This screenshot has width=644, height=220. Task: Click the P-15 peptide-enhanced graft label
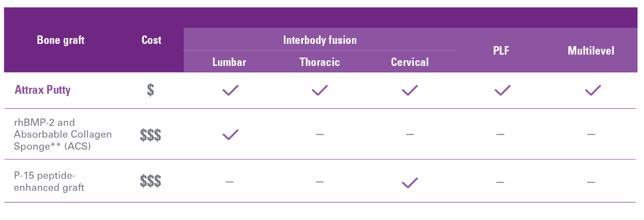[49, 181]
